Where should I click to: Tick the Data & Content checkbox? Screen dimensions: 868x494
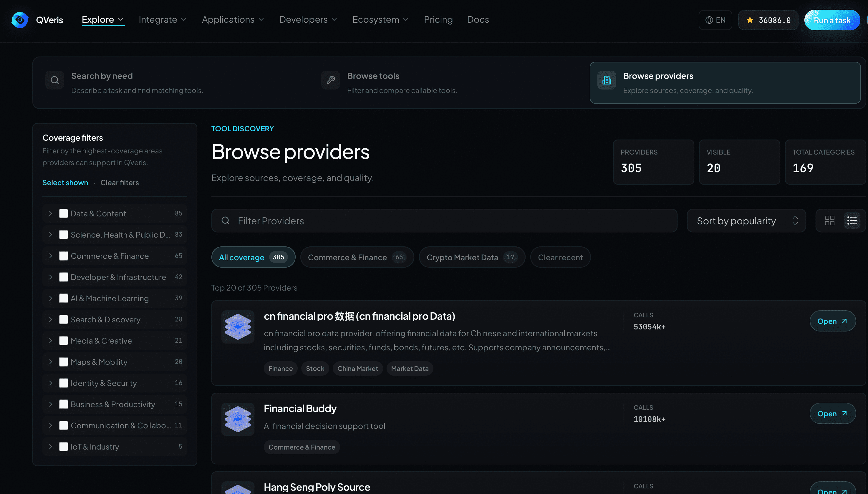coord(64,213)
